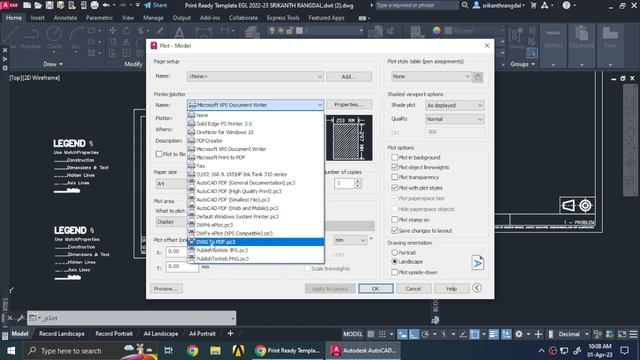Toggle polar tracking icon in status bar
640x360 pixels.
click(x=425, y=334)
